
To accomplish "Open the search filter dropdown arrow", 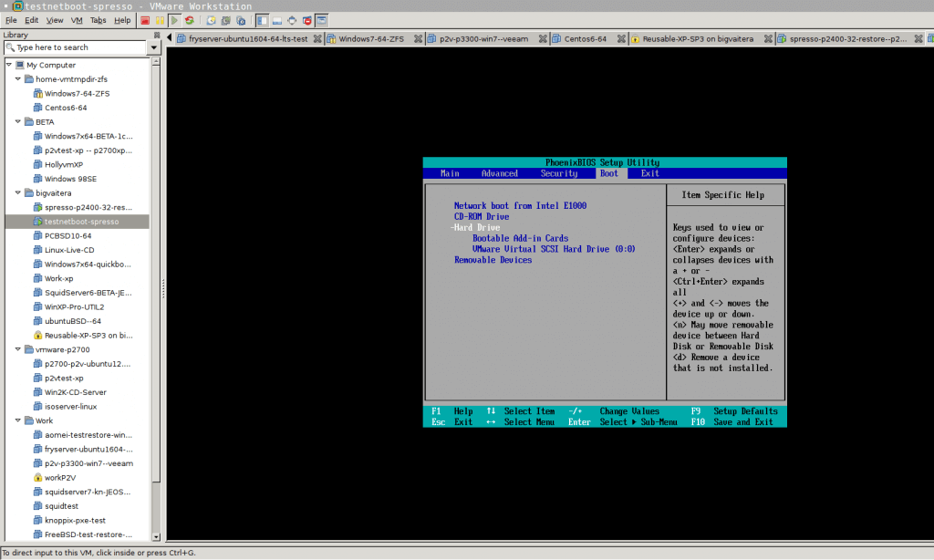I will coord(153,47).
